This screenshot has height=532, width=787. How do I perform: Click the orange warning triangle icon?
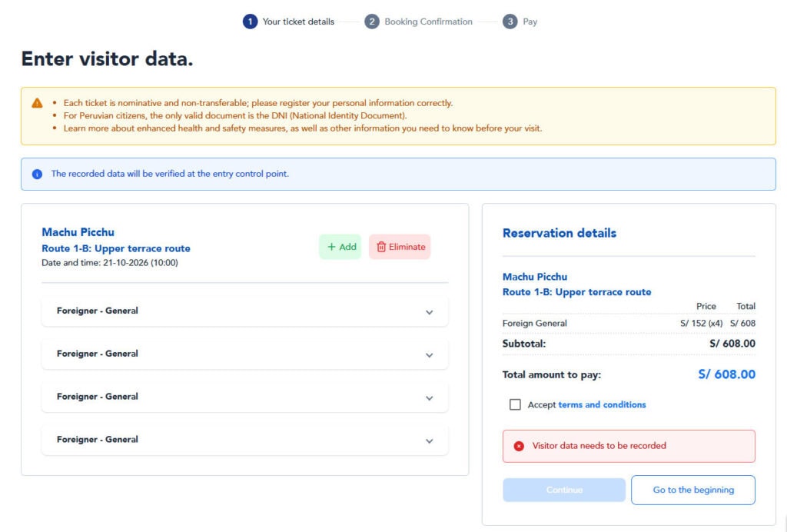(37, 103)
